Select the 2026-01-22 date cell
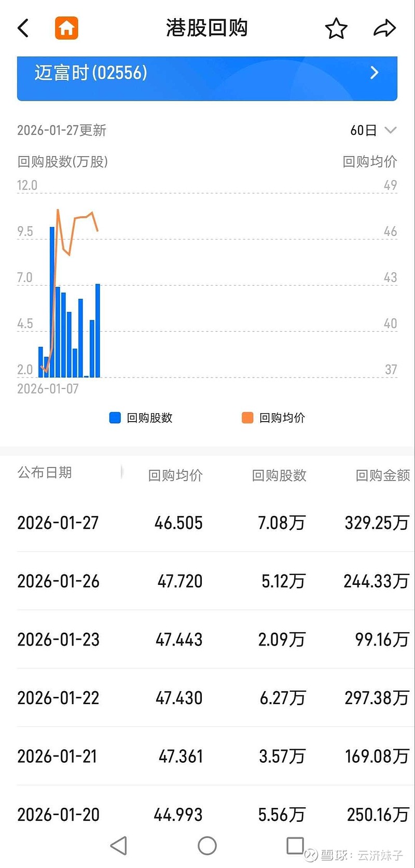This screenshot has height=868, width=415. [x=58, y=698]
